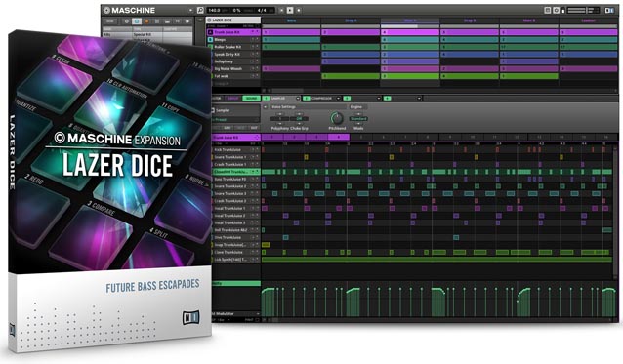Select the Trunk Juice Kit group A pad
The image size is (623, 364).
[x=210, y=32]
